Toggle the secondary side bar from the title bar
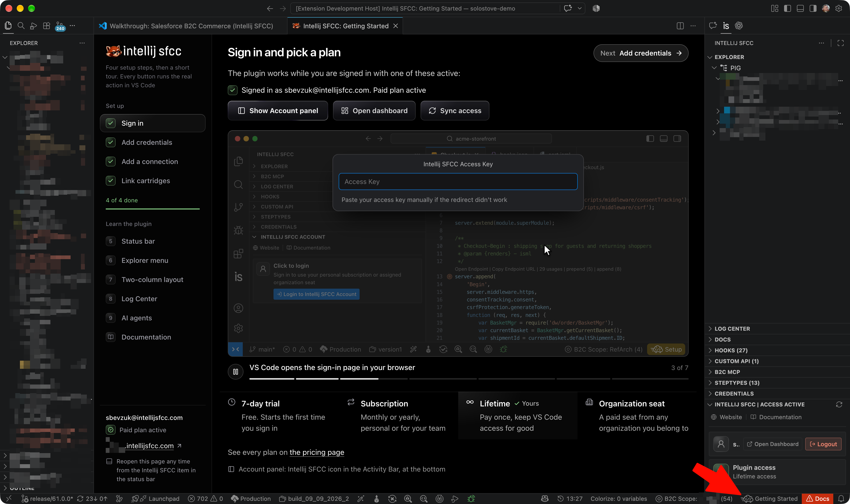 tap(813, 9)
